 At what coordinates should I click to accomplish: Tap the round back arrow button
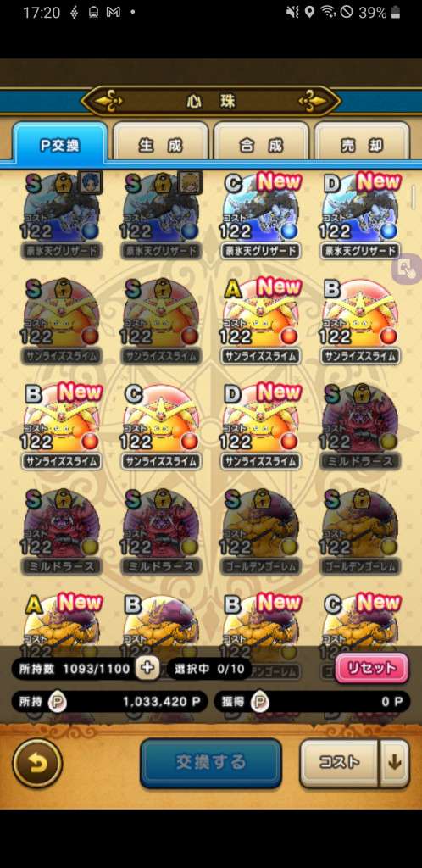pos(37,764)
